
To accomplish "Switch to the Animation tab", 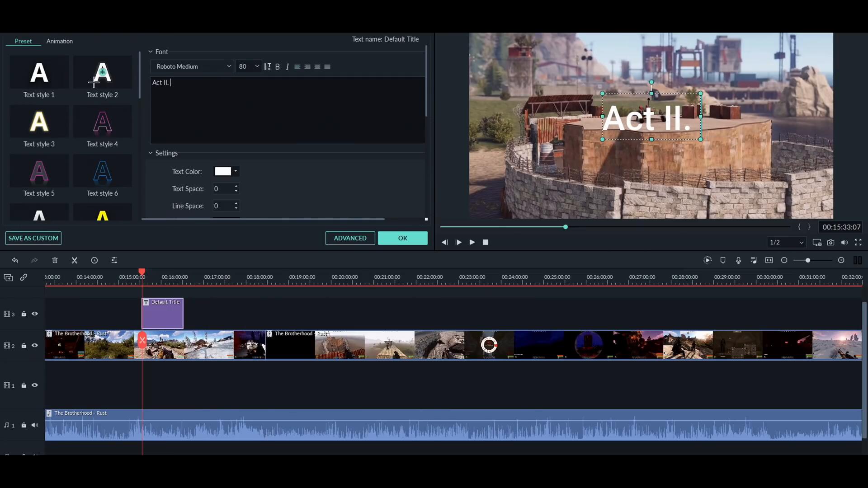I will [x=59, y=41].
